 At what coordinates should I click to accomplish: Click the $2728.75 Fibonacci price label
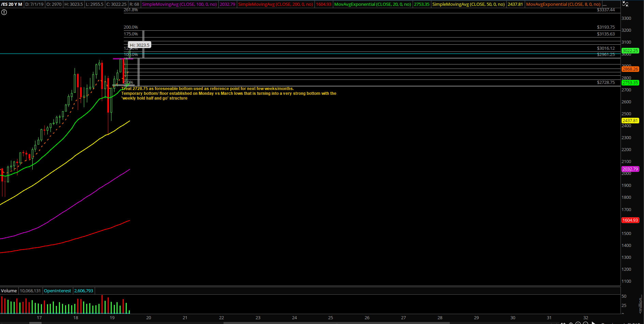606,83
